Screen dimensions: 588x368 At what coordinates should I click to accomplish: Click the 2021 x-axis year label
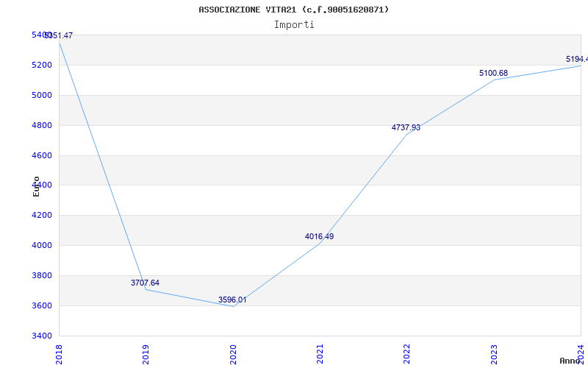320,355
